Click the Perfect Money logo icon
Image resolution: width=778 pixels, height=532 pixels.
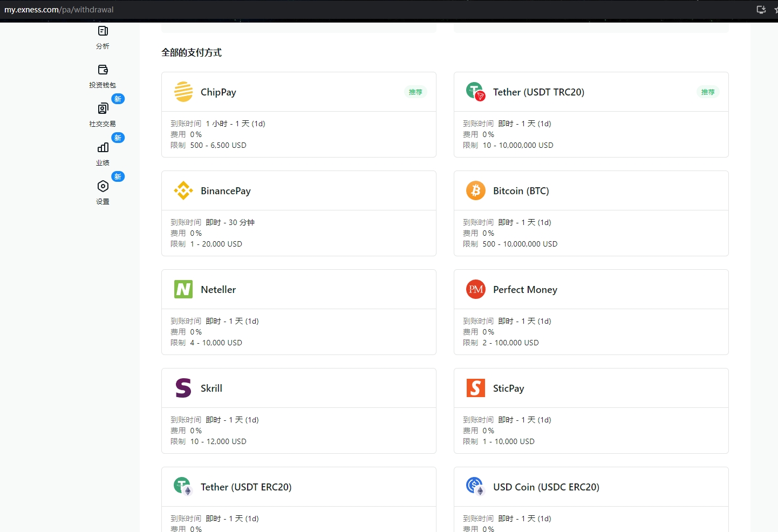click(476, 289)
